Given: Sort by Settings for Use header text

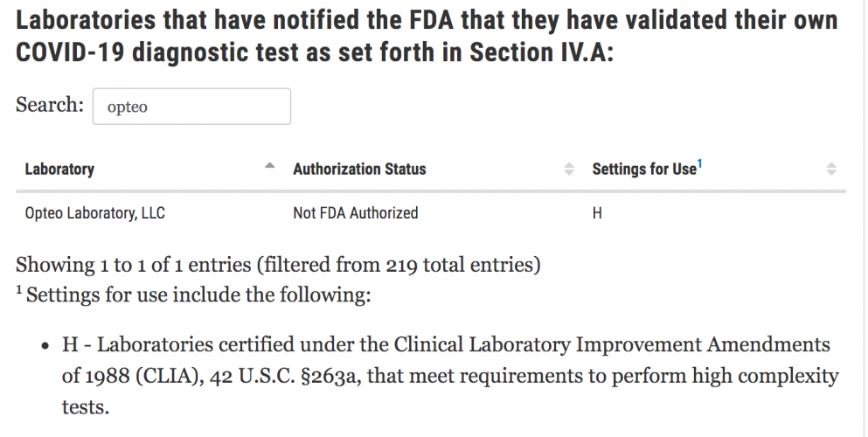Looking at the screenshot, I should coord(643,169).
